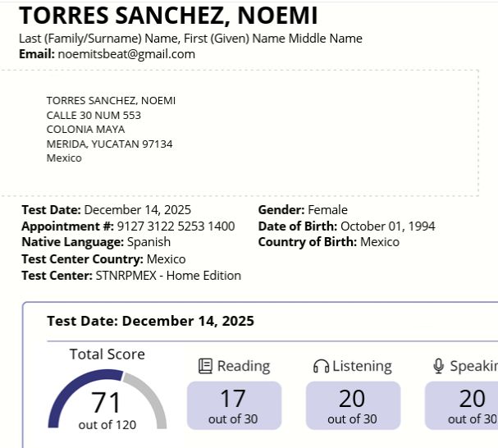Click the Listening score box showing 20
Image resolution: width=498 pixels, height=448 pixels.
click(353, 405)
